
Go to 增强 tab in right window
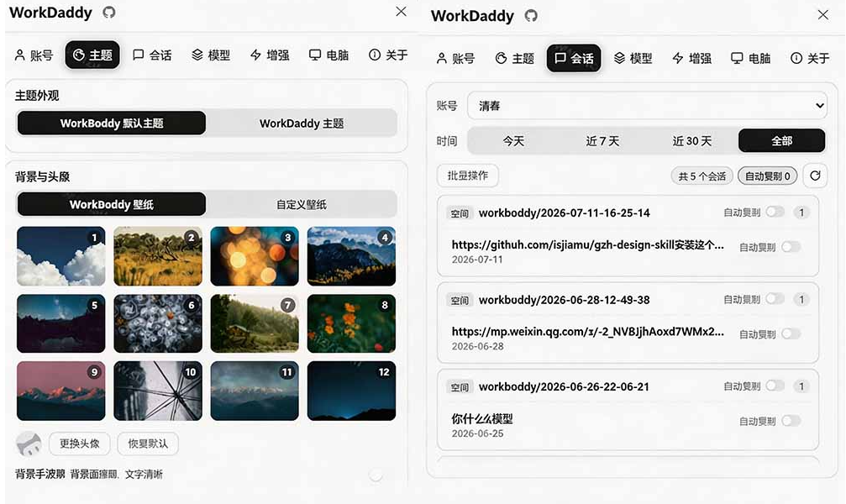691,58
